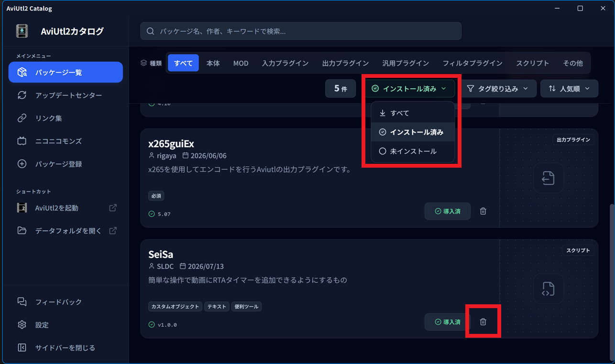
Task: Click the 導入済 button for SeiSa
Action: 447,322
